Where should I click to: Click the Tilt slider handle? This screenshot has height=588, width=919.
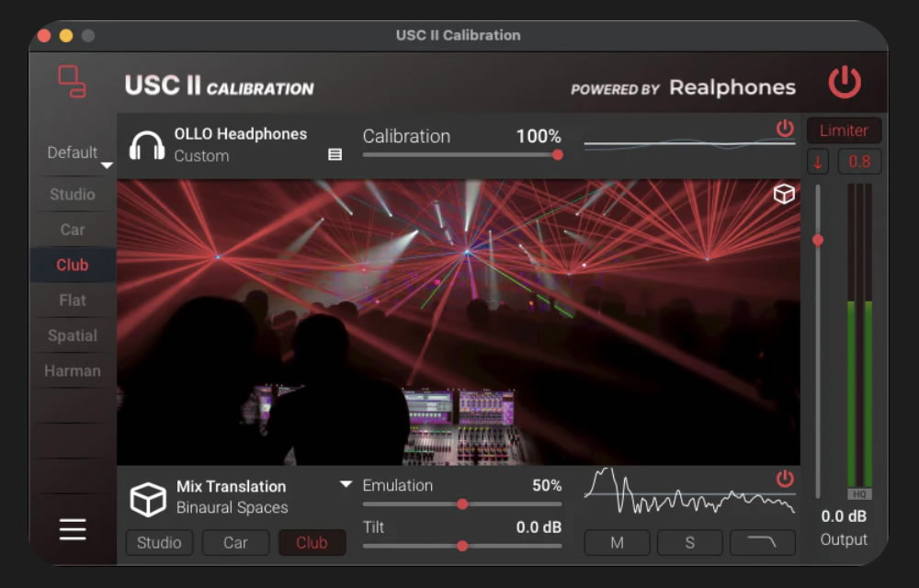click(x=462, y=546)
